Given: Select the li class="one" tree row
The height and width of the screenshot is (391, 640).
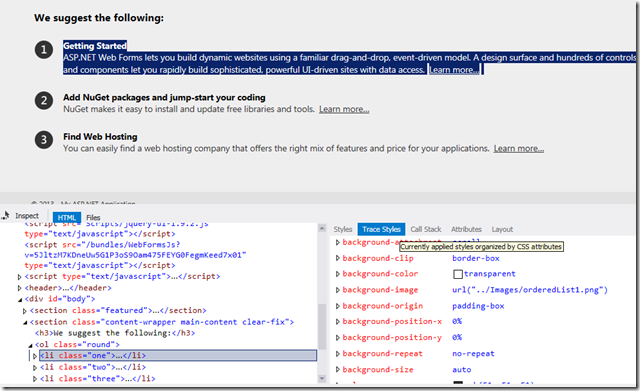Looking at the screenshot, I should (x=178, y=355).
